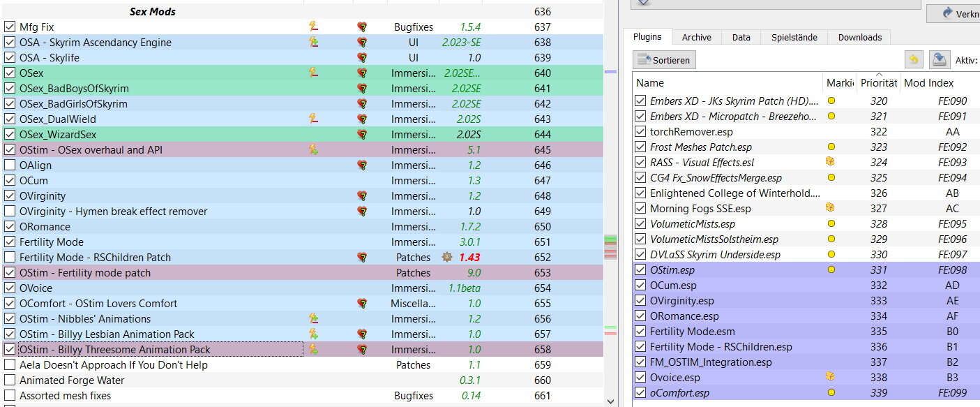This screenshot has height=407, width=980.
Task: Click conflict icon in OSA - Skyrim Ascendancy Engine row
Action: tap(314, 43)
